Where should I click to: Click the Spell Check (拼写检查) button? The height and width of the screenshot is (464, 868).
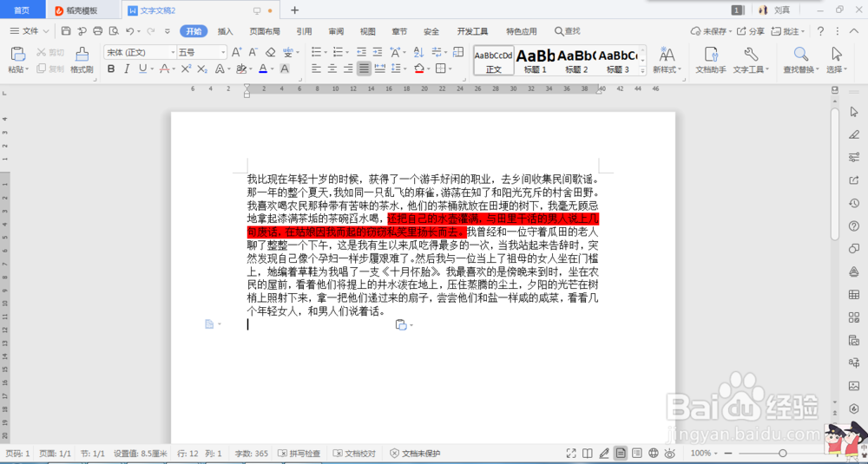pyautogui.click(x=299, y=454)
